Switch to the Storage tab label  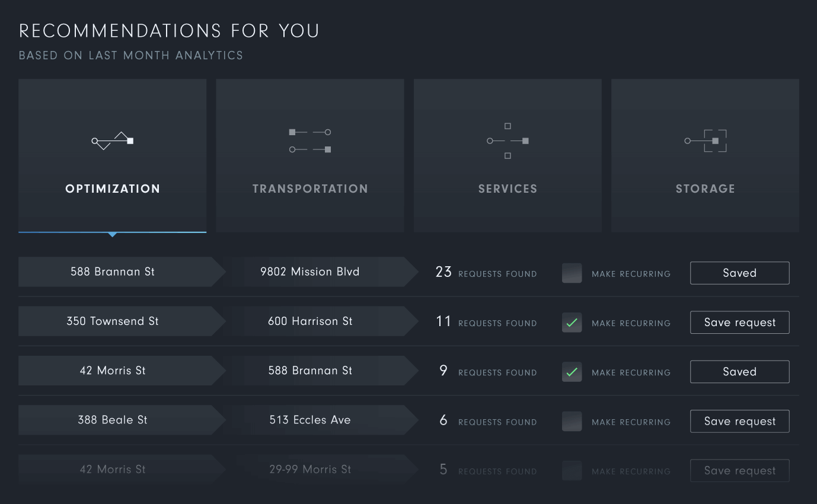click(x=706, y=189)
